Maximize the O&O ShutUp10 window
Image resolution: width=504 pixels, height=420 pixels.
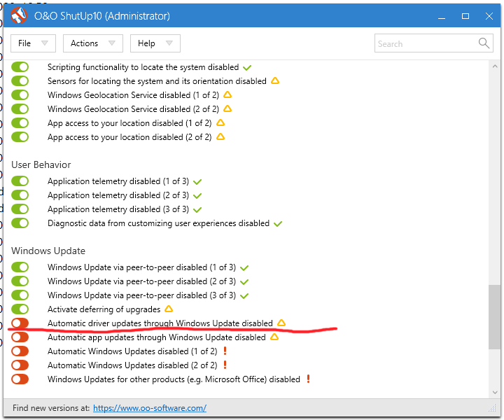[x=465, y=16]
